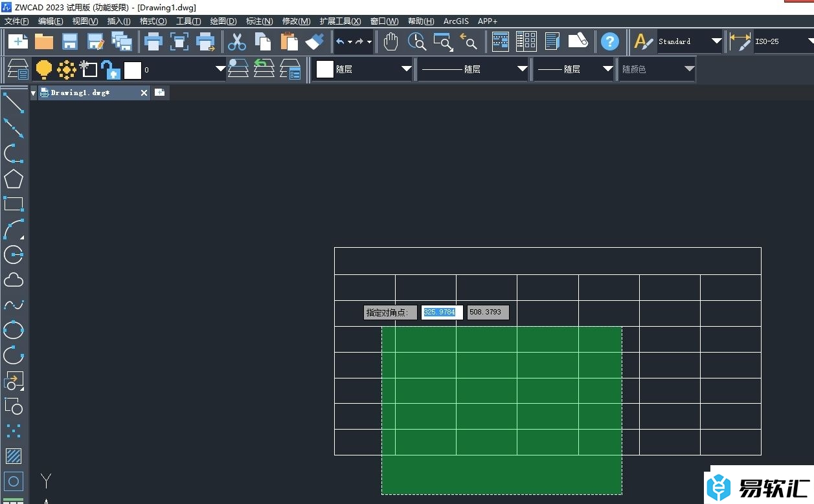The height and width of the screenshot is (504, 814).
Task: Open the 编辑(E) menu
Action: click(x=51, y=21)
